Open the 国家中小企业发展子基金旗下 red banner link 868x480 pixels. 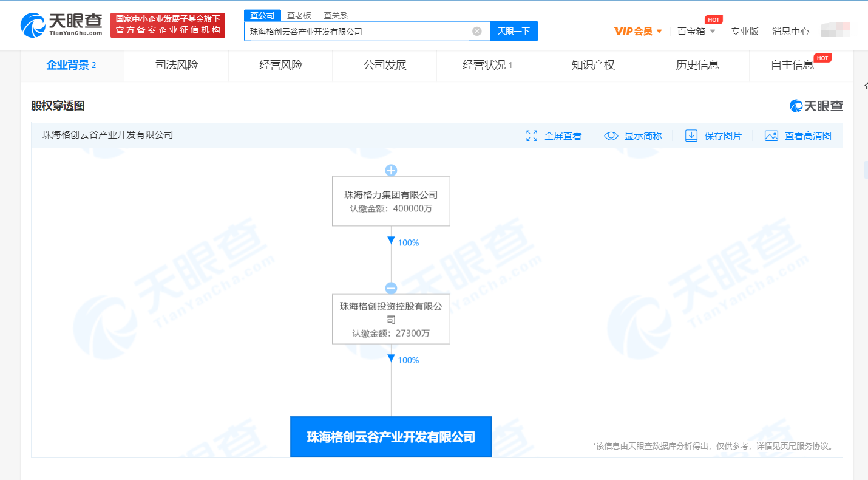pyautogui.click(x=168, y=25)
